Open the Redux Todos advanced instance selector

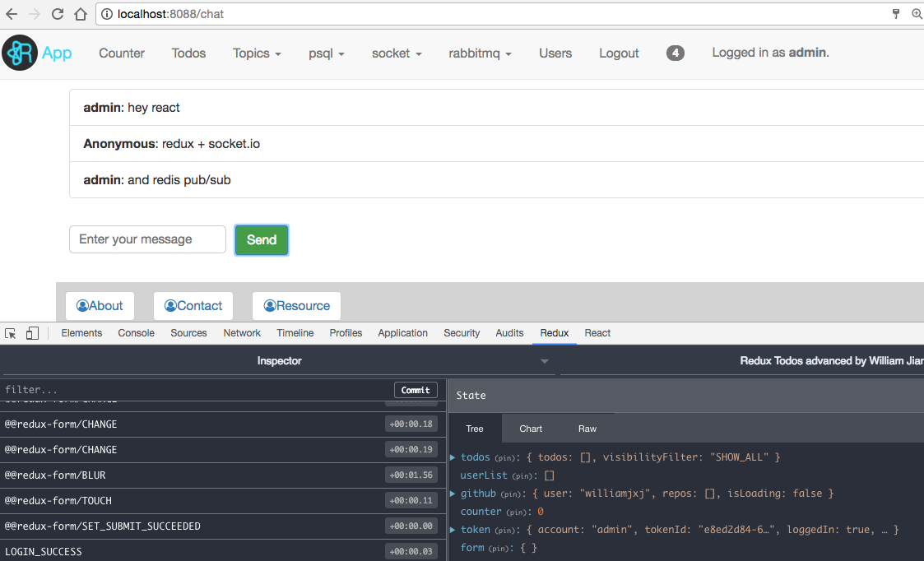coord(742,360)
